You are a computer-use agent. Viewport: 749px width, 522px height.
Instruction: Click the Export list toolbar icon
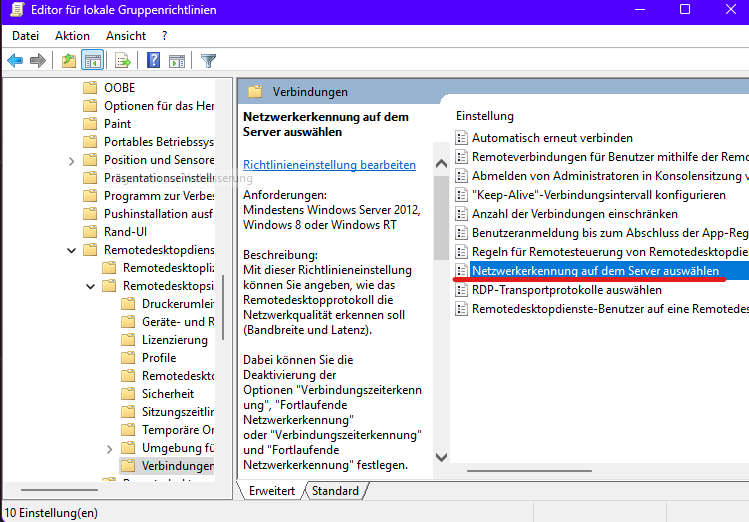(123, 61)
